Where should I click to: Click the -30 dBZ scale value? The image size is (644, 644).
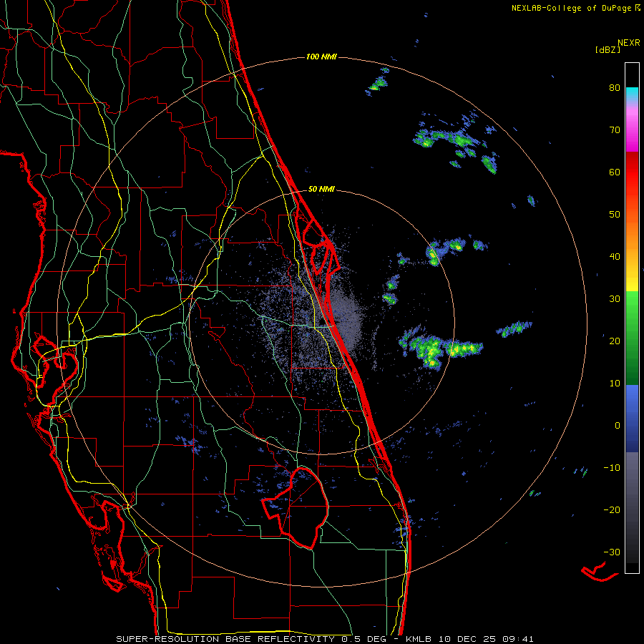(612, 552)
